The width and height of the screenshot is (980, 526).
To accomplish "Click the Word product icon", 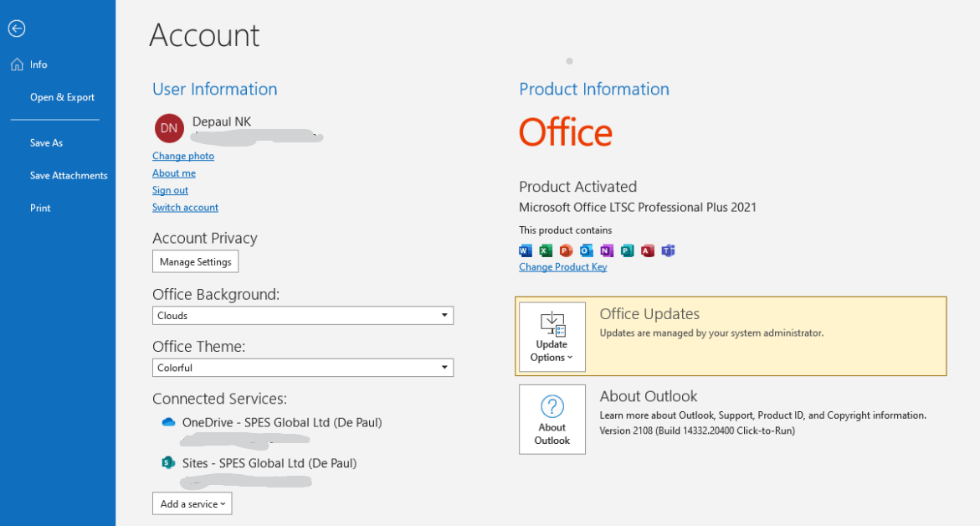I will click(x=525, y=250).
